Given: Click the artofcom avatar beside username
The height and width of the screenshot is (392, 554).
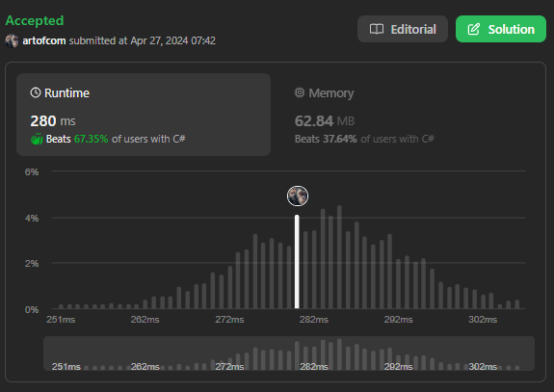Looking at the screenshot, I should 12,40.
